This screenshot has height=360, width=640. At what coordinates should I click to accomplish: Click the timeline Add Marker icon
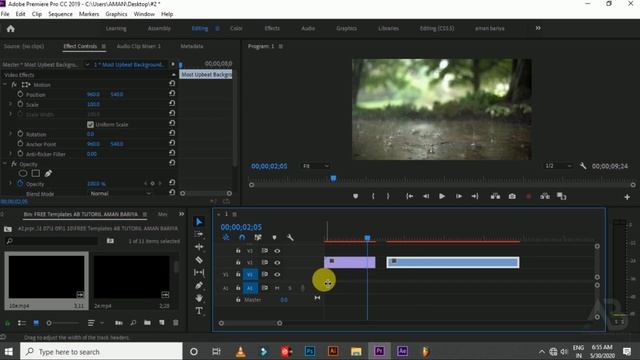tap(274, 238)
